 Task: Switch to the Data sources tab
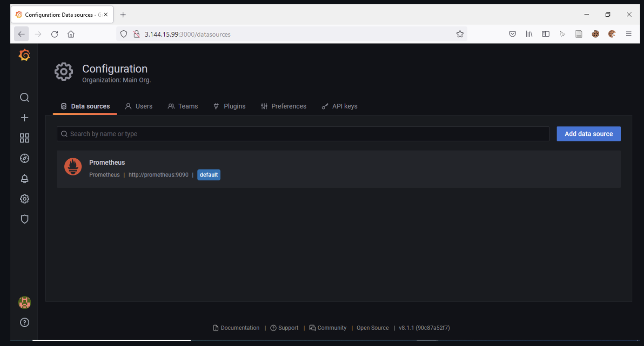(85, 106)
